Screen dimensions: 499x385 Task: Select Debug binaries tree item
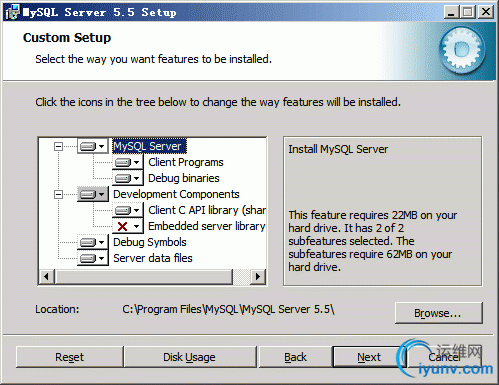click(184, 178)
